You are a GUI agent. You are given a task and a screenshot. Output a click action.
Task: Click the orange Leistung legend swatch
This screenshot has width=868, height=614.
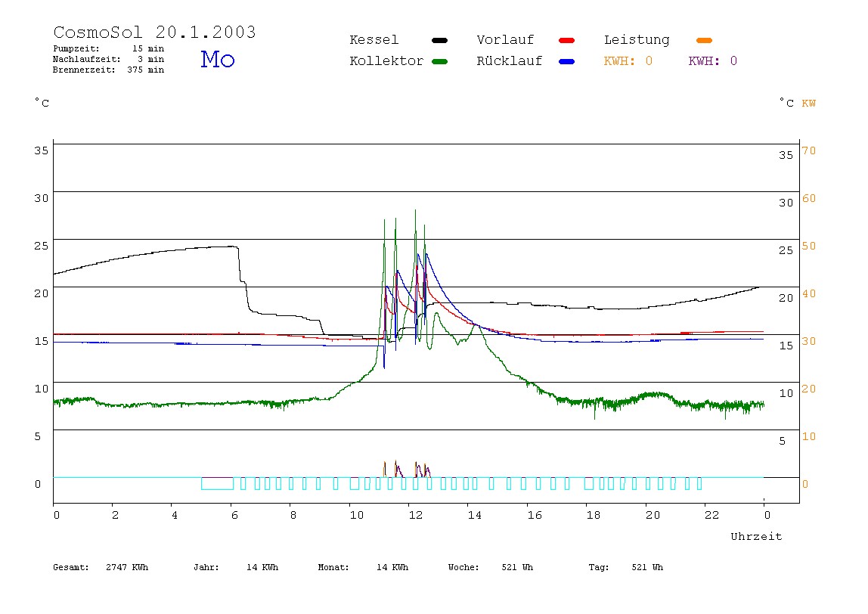(x=704, y=40)
